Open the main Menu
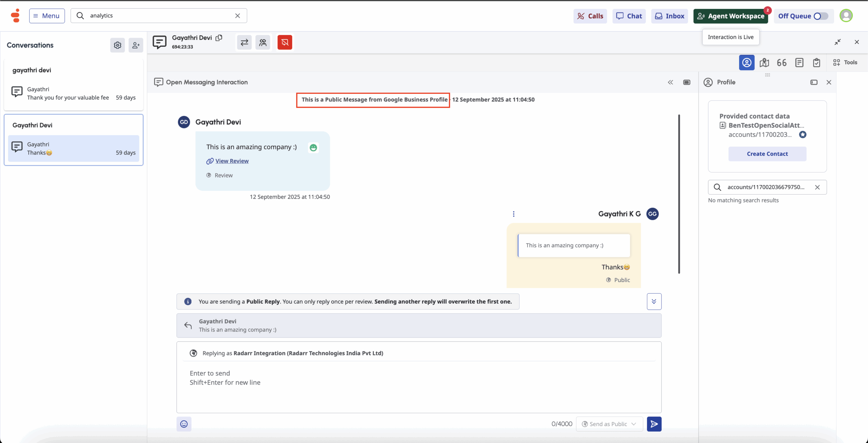Viewport: 868px width, 443px height. click(x=47, y=16)
